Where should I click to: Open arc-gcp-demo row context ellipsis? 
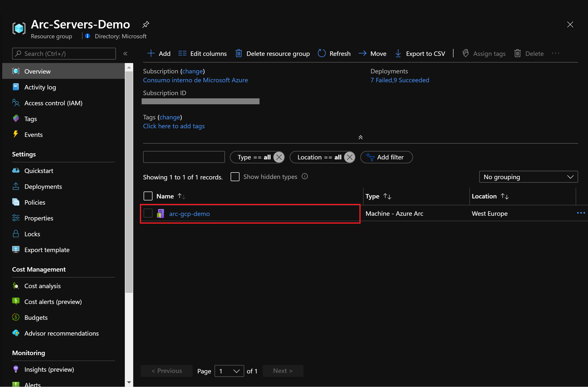click(581, 213)
